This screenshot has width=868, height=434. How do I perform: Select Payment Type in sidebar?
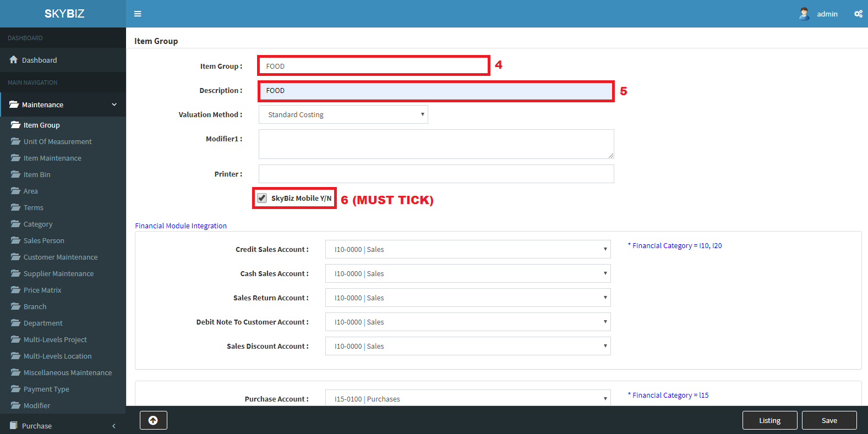[x=46, y=389]
